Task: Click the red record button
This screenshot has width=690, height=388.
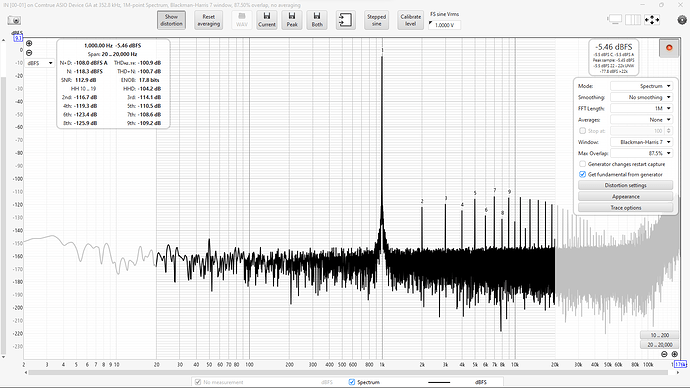Action: tap(669, 48)
